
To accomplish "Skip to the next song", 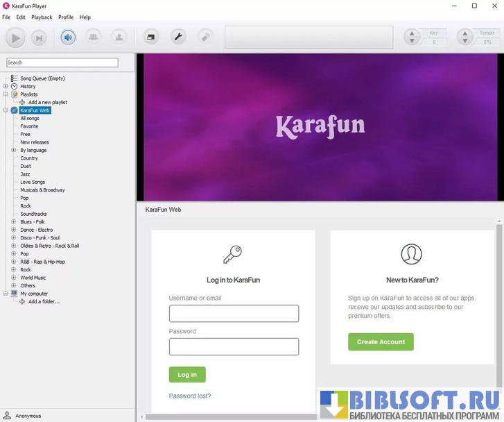I will click(x=39, y=37).
